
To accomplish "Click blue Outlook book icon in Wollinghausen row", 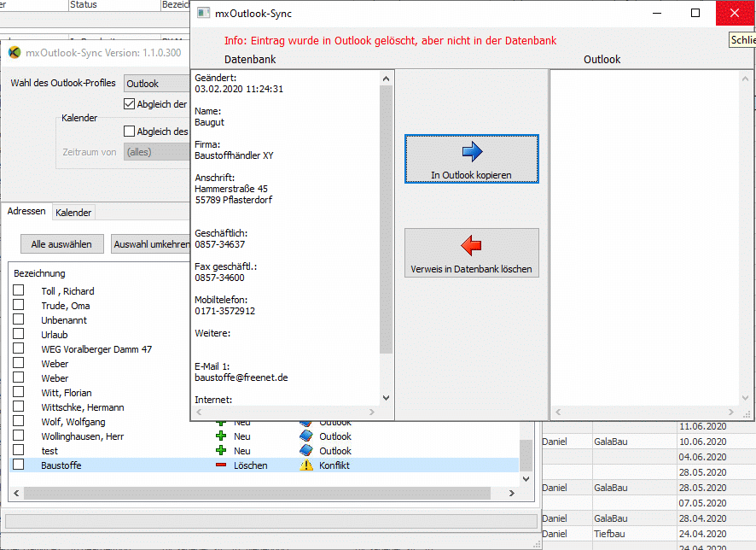I will pos(306,436).
